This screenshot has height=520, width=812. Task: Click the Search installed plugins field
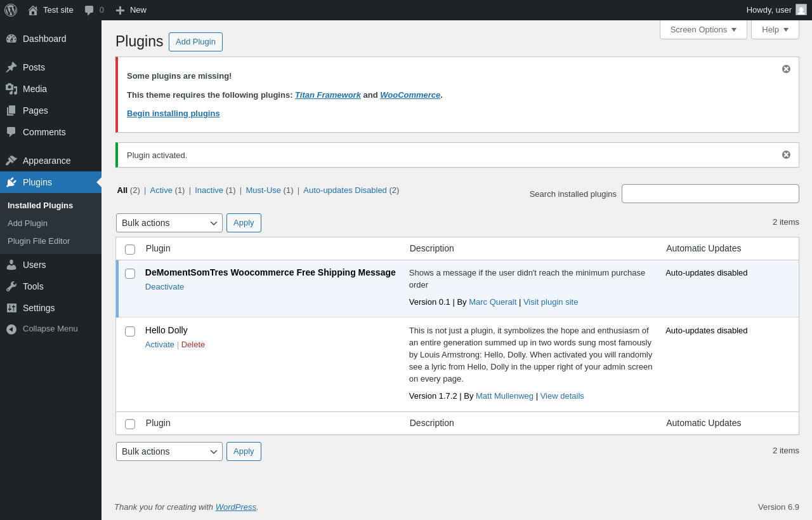[710, 194]
